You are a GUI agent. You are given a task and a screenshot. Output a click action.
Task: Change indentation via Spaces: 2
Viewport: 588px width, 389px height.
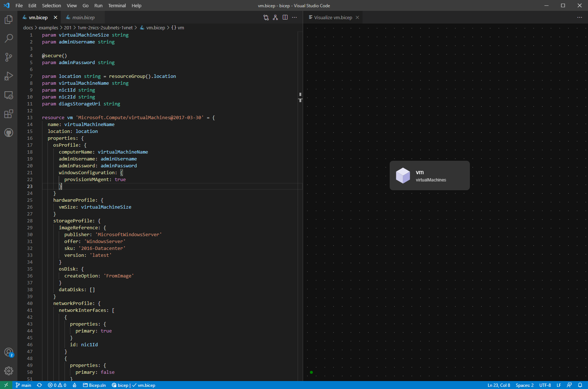525,385
